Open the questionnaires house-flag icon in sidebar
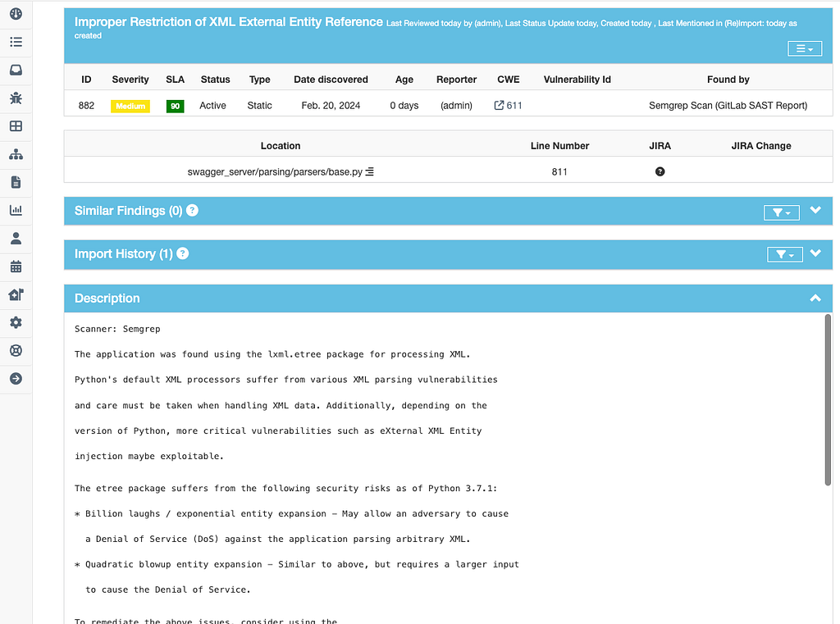 click(16, 294)
